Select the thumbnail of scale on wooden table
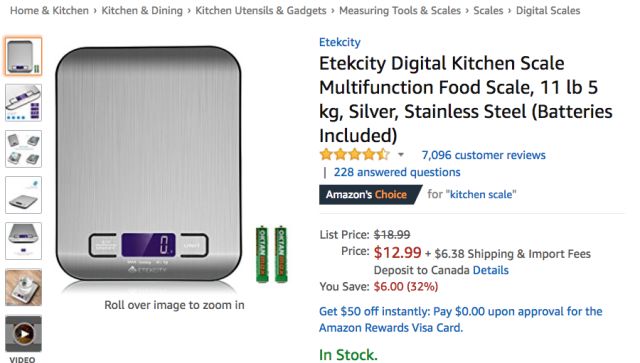640x363 pixels. click(23, 287)
